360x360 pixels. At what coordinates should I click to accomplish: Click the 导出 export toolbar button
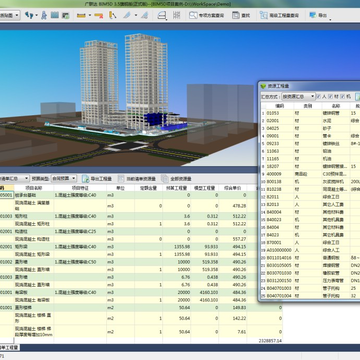[x=318, y=15]
